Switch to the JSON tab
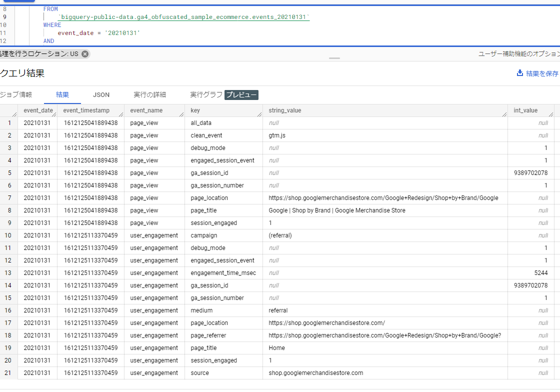560x392 pixels. 101,95
